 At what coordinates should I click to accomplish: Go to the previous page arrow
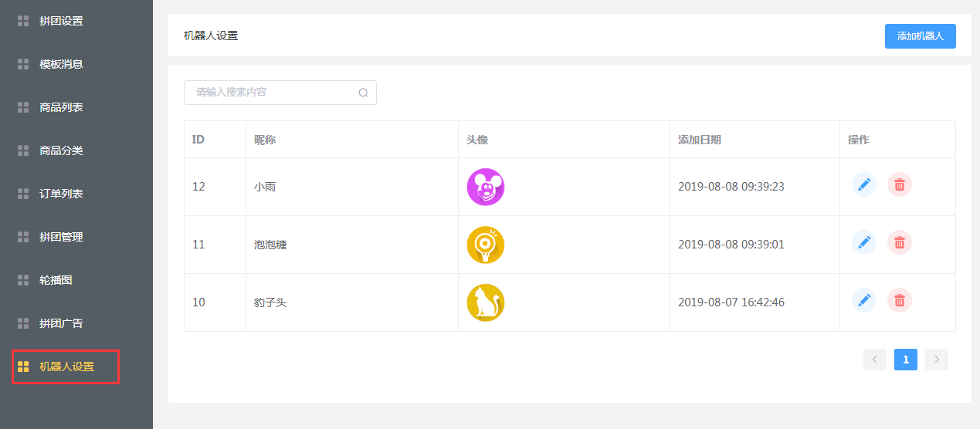pos(875,360)
